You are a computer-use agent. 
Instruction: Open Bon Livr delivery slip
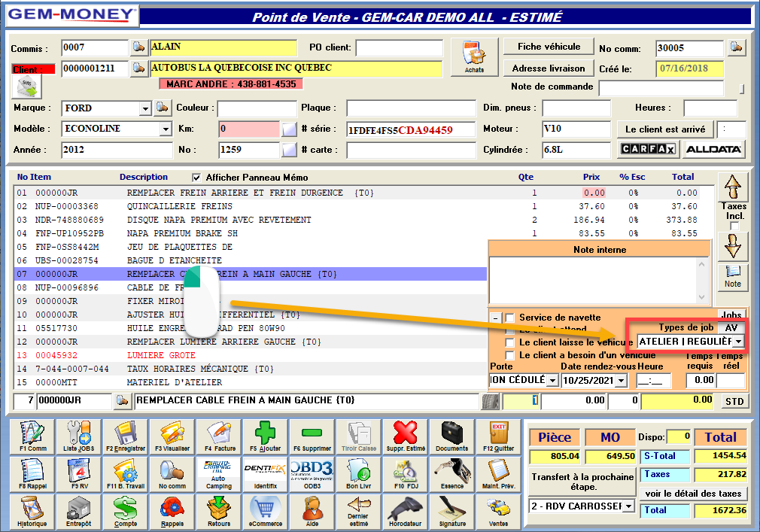(x=359, y=474)
